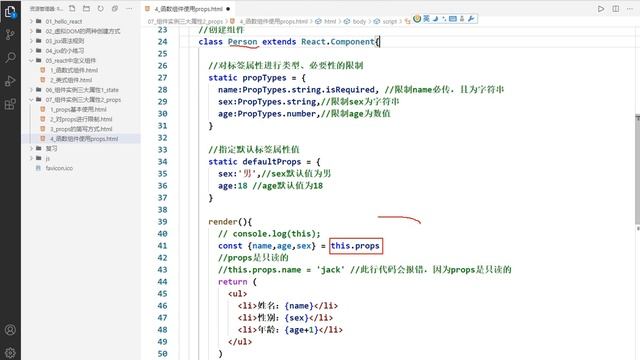
Task: Click the New Folder icon in explorer header
Action: (x=86, y=8)
